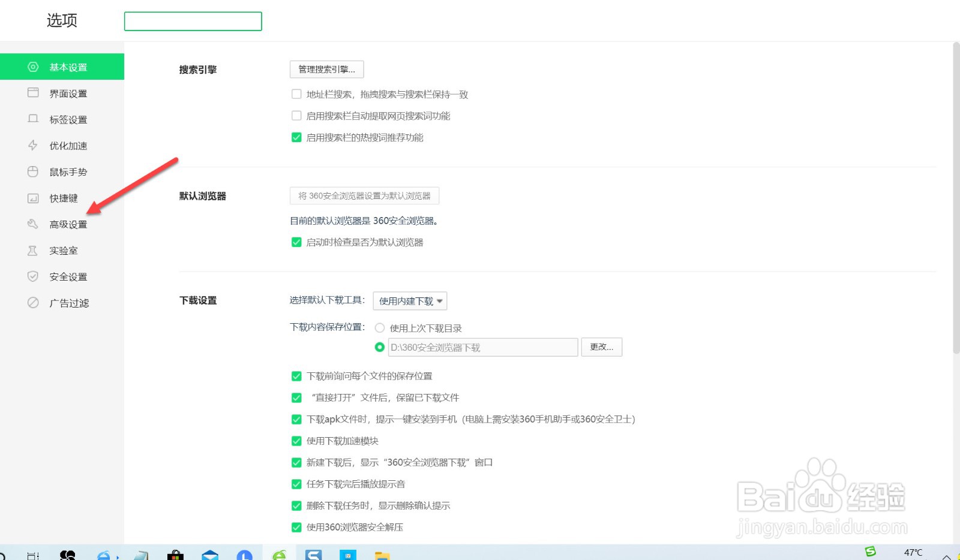Click the 默认浏览器 section heading
The width and height of the screenshot is (960, 560).
pyautogui.click(x=203, y=196)
